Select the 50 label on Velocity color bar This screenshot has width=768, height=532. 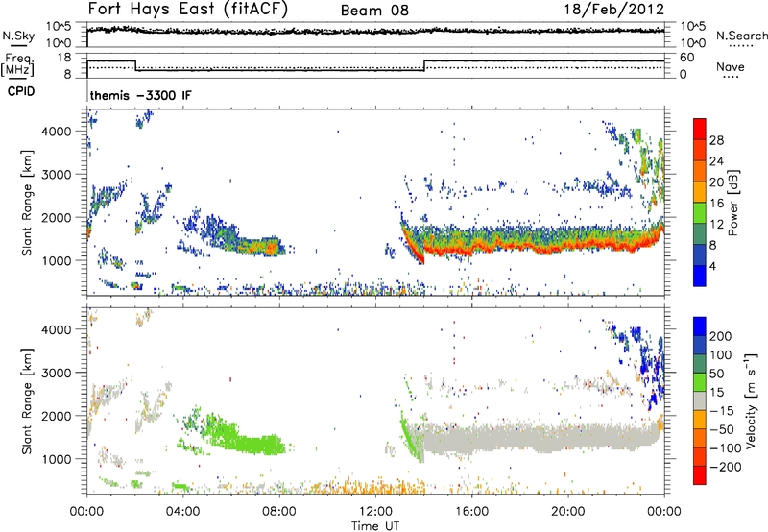716,374
